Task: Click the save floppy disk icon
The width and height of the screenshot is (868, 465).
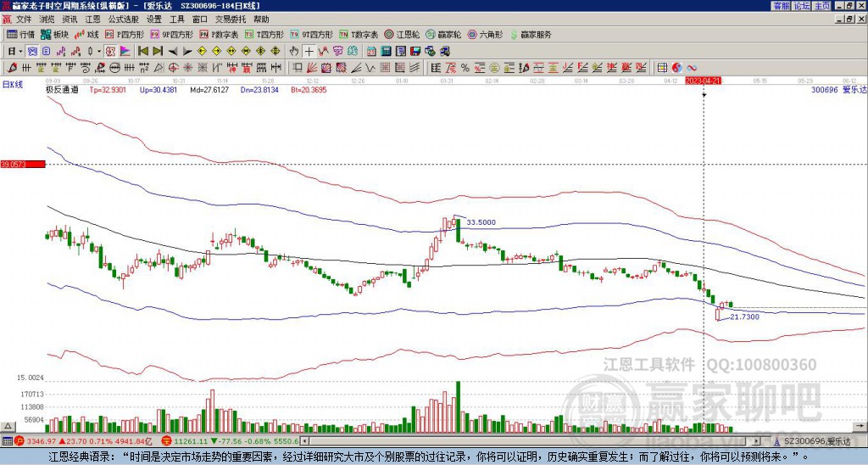Action: [415, 52]
